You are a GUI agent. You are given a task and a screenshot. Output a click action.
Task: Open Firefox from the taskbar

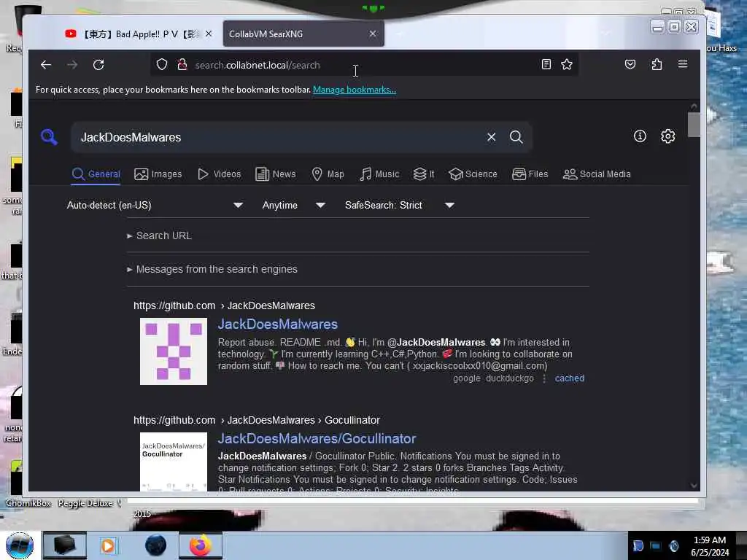(201, 545)
